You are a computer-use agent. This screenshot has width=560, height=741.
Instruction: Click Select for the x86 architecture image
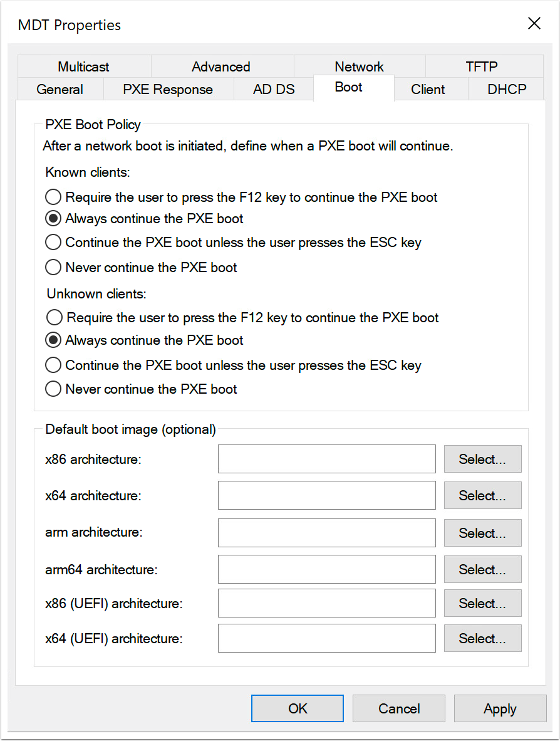click(482, 459)
